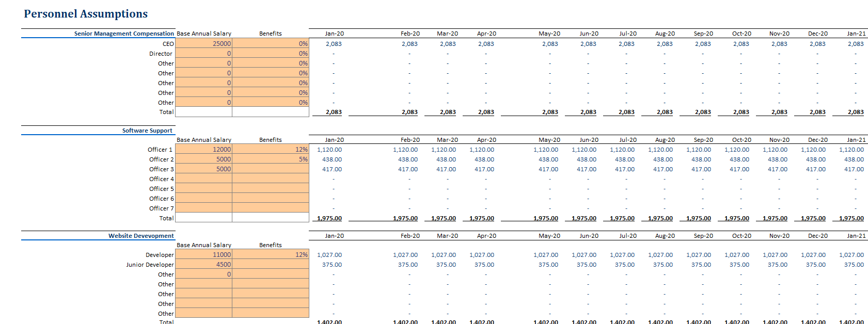Screen dimensions: 868x324
Task: Click the Apr-20 header in Software Support
Action: (486, 140)
